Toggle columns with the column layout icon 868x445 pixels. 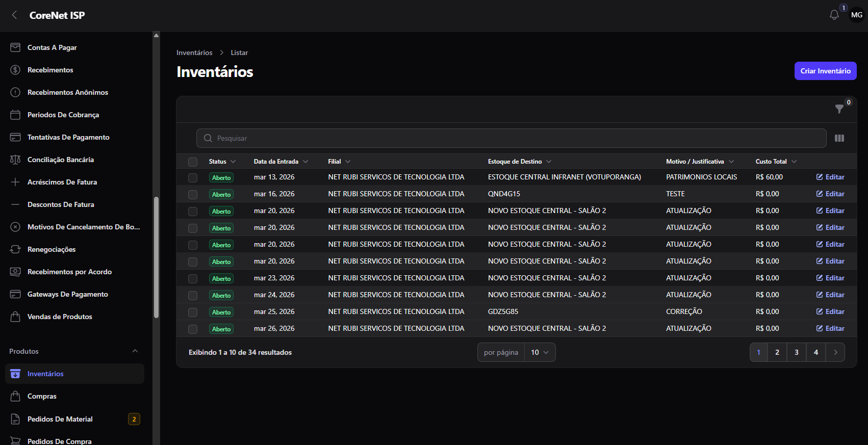[839, 138]
